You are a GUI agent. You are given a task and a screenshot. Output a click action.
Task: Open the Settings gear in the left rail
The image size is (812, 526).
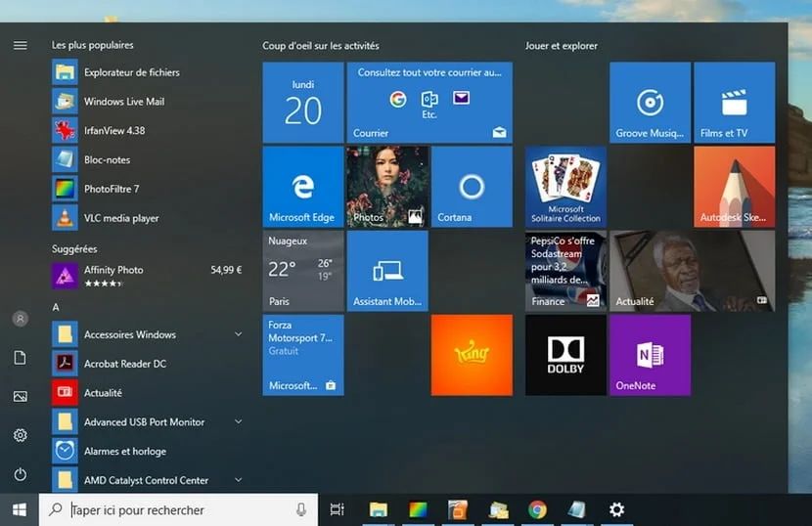pyautogui.click(x=21, y=435)
